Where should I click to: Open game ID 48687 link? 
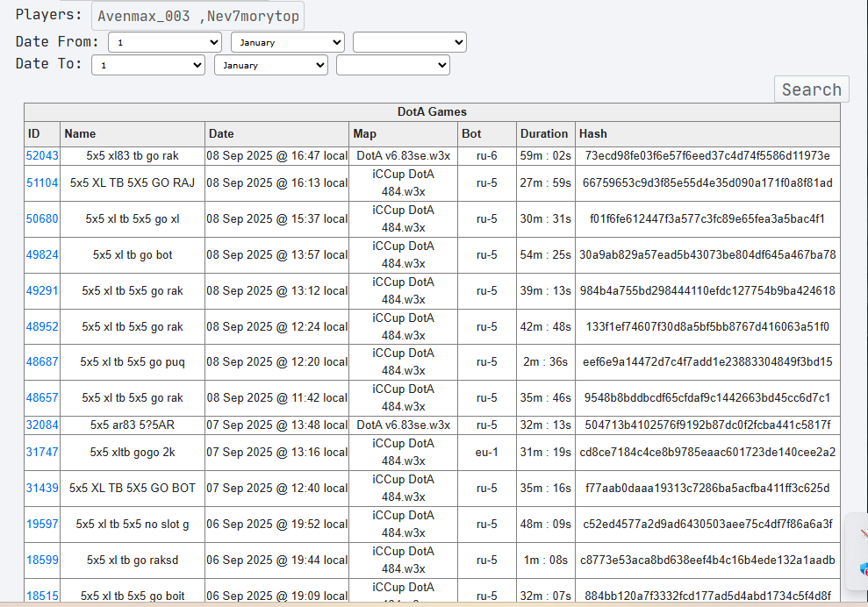coord(42,361)
